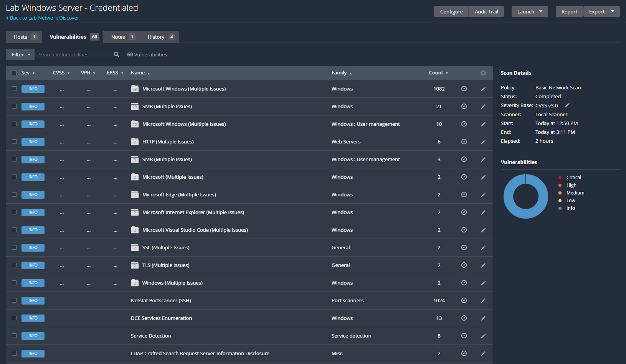Accept risk icon for Netstat Portscanner (SSH)
Screen dimensions: 626x364
[x=464, y=300]
